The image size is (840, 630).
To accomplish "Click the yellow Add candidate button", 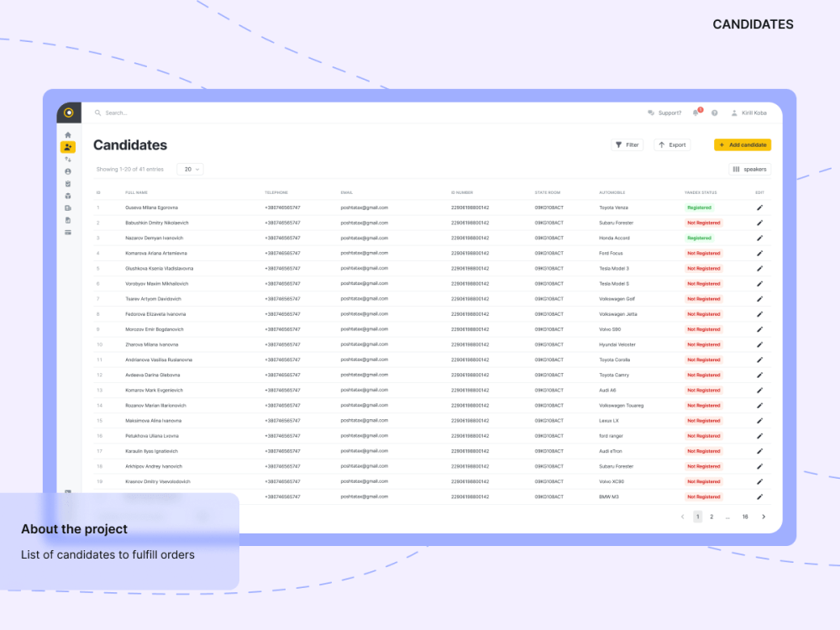I will 743,144.
